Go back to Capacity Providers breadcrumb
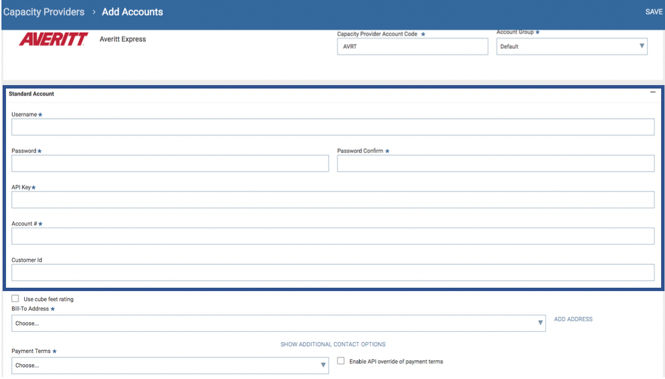665x379 pixels. [44, 12]
